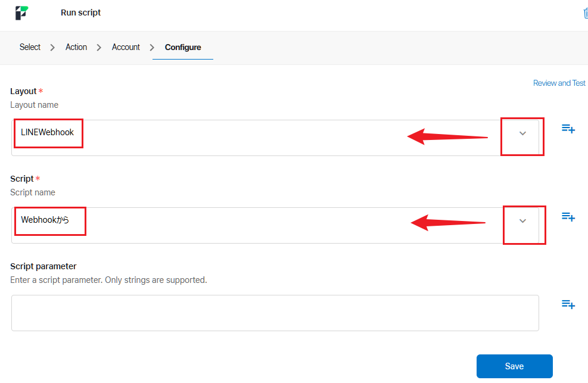Open data mapping icon beside Script field
Viewport: 588px width, 383px height.
click(568, 217)
